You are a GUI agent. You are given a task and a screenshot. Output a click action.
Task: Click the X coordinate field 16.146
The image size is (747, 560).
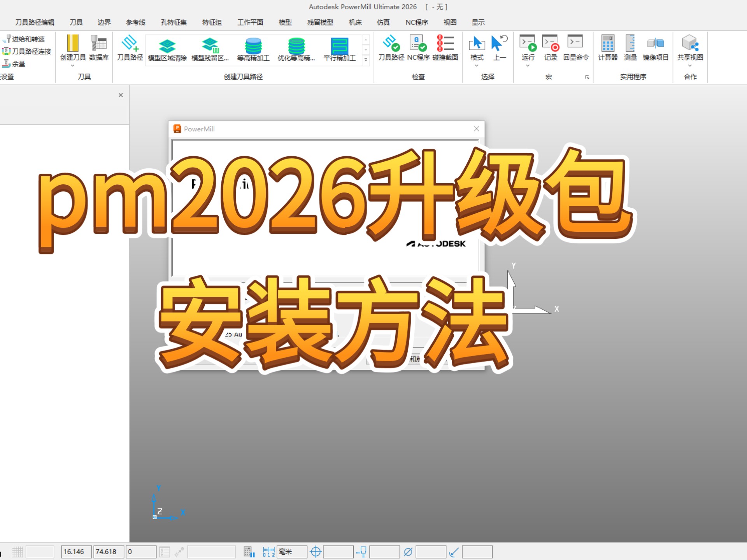tap(76, 552)
